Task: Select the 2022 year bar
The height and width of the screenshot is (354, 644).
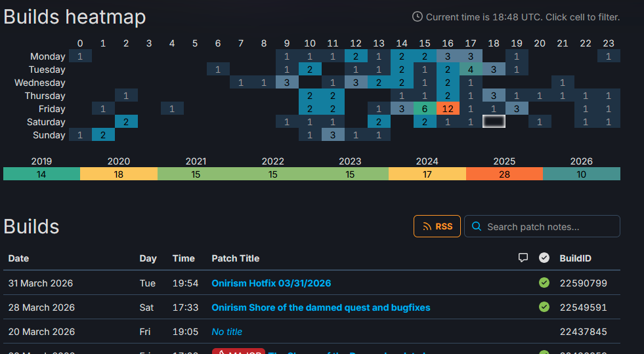Action: coord(273,174)
